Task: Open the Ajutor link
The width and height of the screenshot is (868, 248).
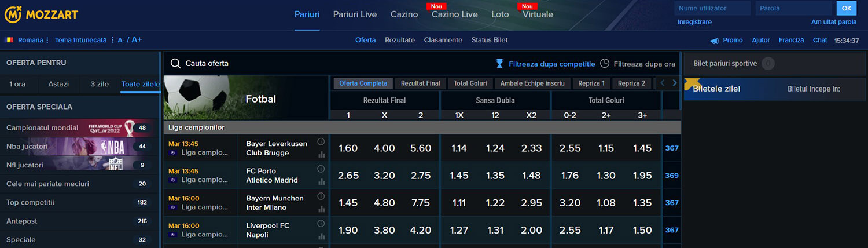Action: tap(761, 40)
